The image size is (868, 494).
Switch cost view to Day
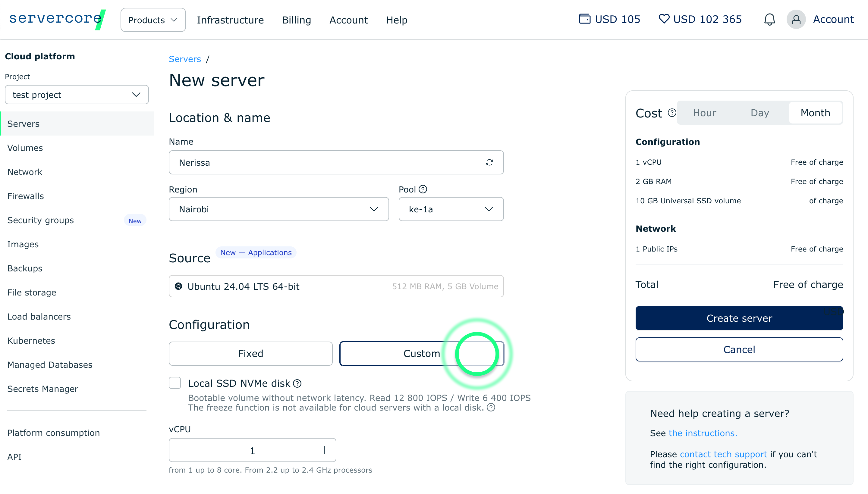[759, 113]
